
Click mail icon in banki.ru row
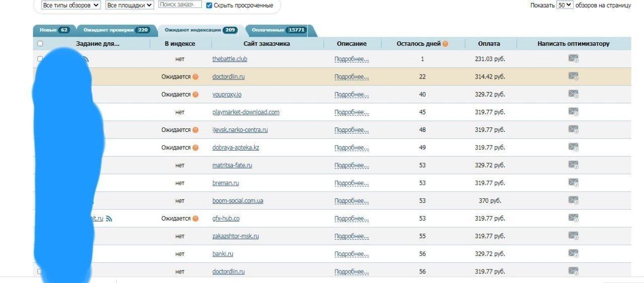pos(573,253)
